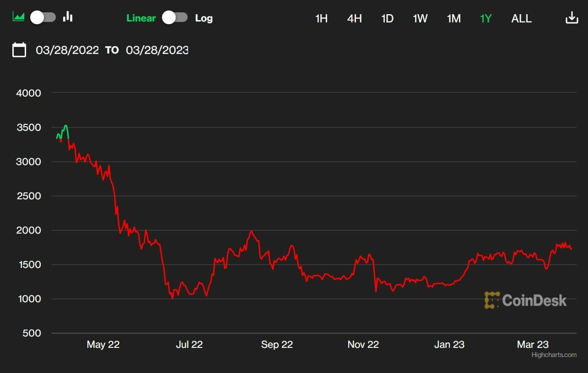Screen dimensions: 588x373
Task: Select the candlestick bar chart icon
Action: pos(68,17)
